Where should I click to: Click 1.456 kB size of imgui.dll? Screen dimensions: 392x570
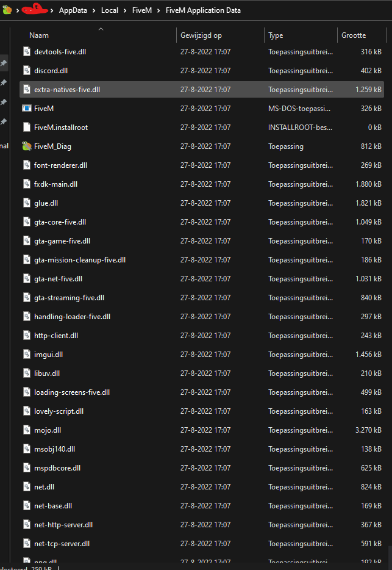coord(368,354)
